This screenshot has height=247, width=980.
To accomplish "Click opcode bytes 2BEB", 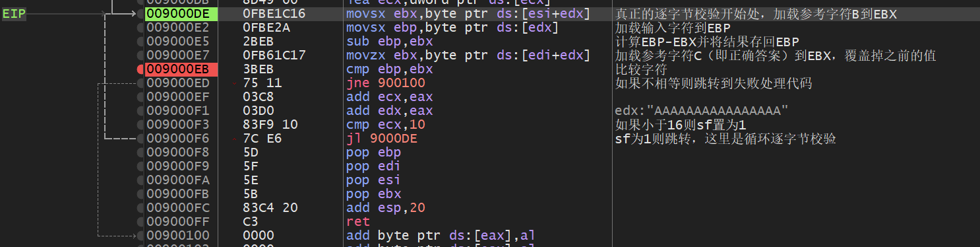I will (x=259, y=42).
